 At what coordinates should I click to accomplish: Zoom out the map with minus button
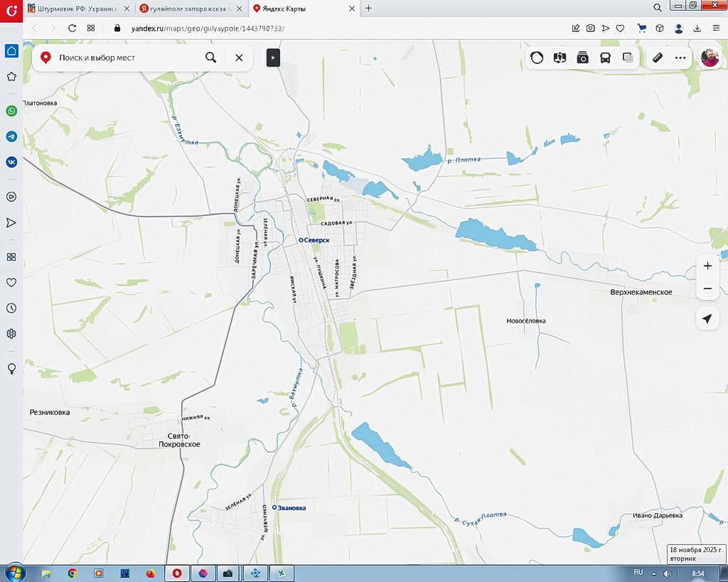707,289
